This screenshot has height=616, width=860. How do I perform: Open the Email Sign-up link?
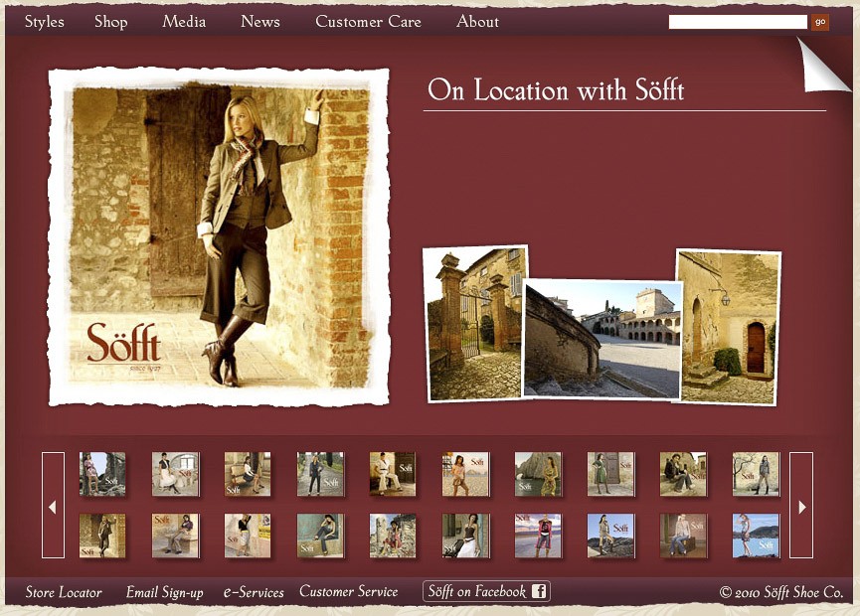[x=164, y=592]
